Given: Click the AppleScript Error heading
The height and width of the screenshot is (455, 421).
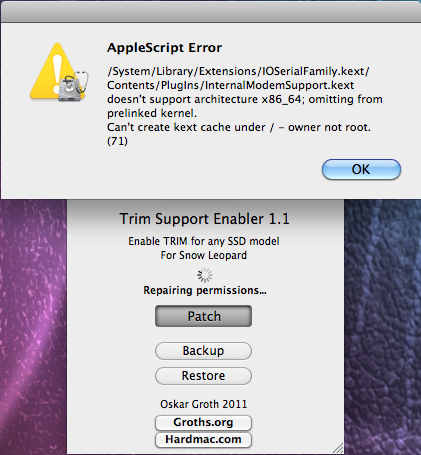Looking at the screenshot, I should (x=164, y=48).
